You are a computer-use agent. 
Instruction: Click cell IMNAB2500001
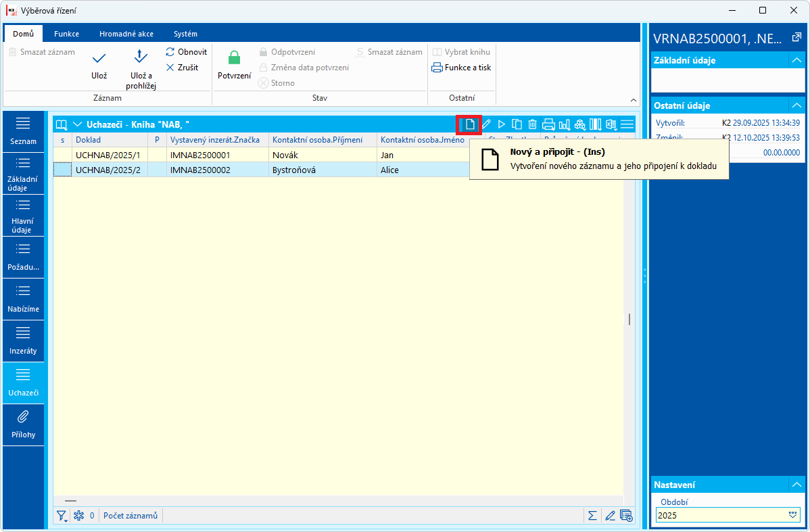click(x=218, y=155)
